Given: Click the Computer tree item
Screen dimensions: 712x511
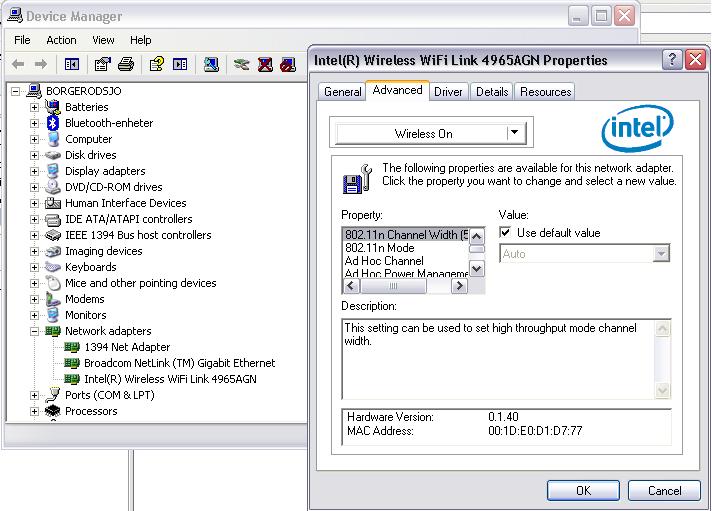Looking at the screenshot, I should (x=89, y=139).
